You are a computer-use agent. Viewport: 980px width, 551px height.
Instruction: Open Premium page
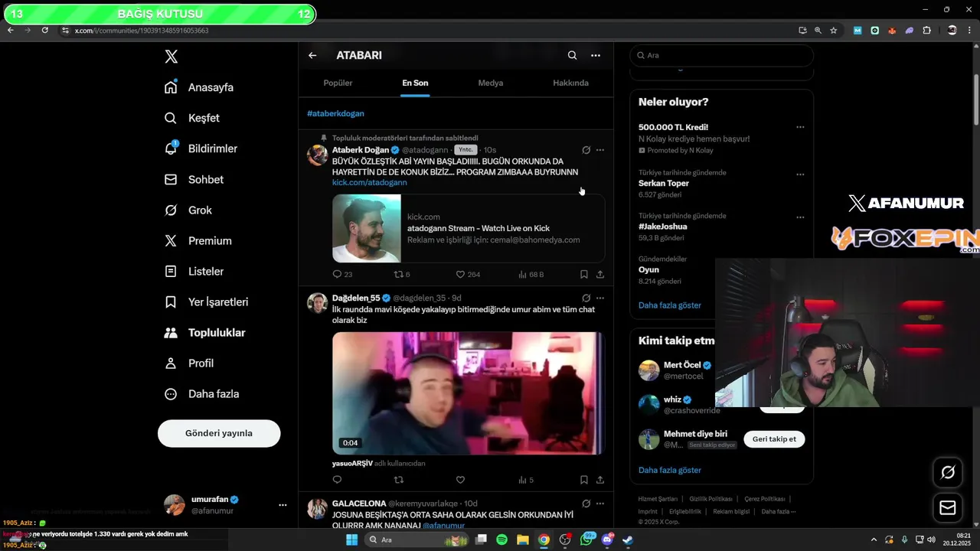198,240
